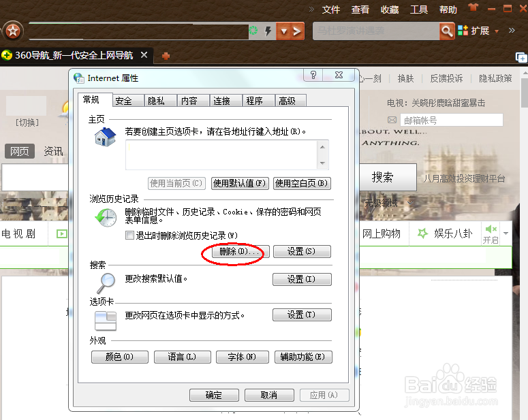Open the 收藏 menu

tap(390, 10)
